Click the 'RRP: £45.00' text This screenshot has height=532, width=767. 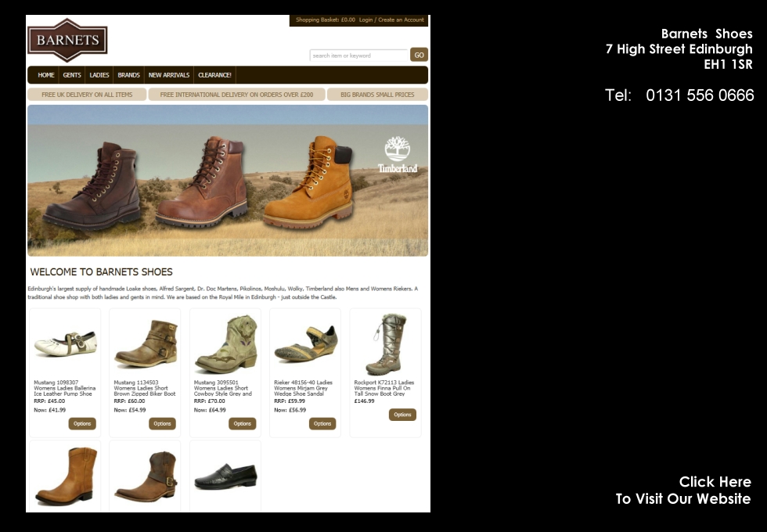pyautogui.click(x=49, y=401)
